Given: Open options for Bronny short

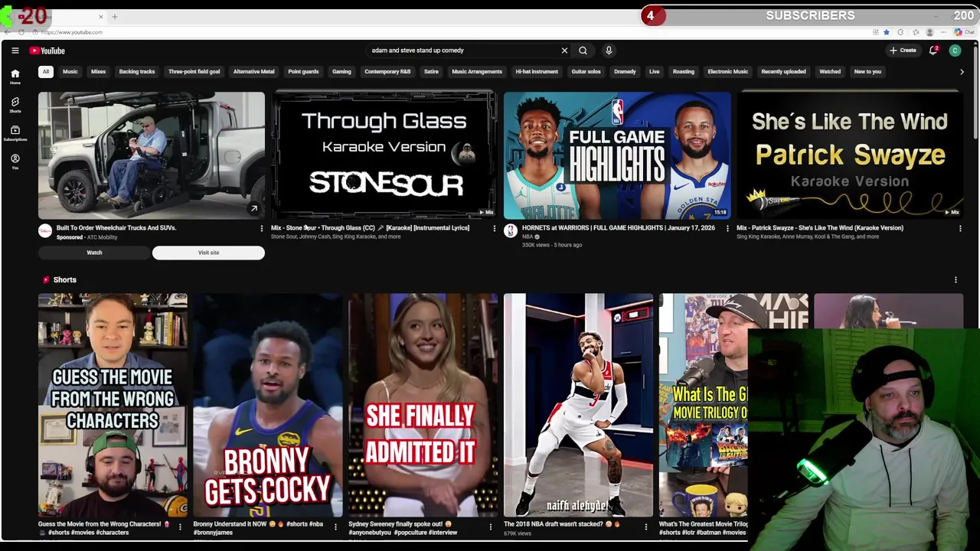Looking at the screenshot, I should 335,527.
